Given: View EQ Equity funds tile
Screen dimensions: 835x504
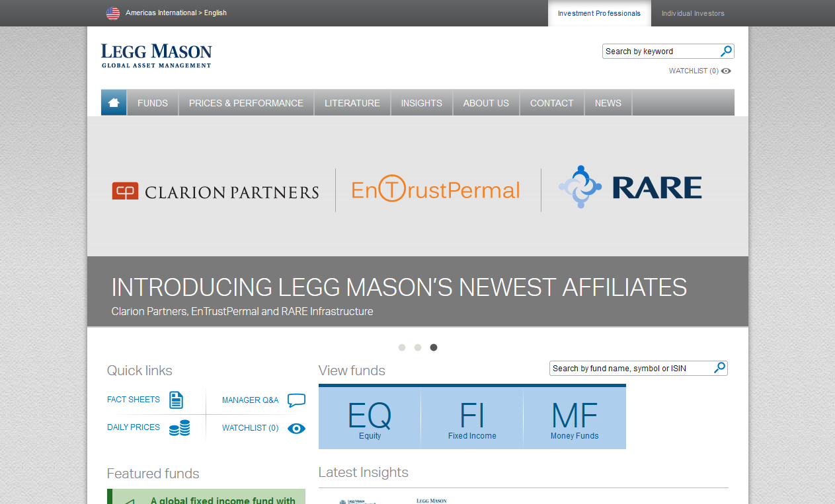Looking at the screenshot, I should [x=370, y=418].
